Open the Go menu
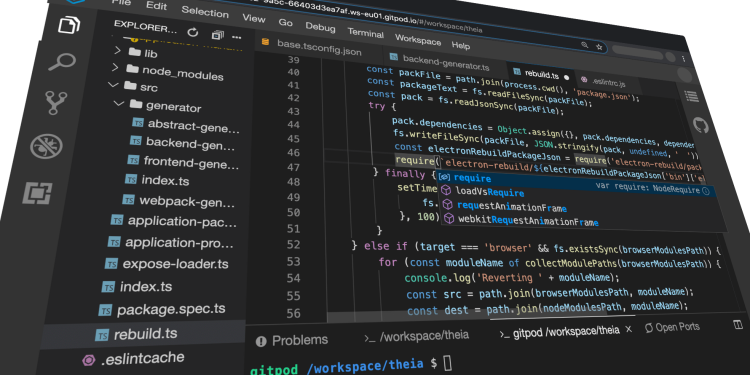Viewport: 750px width, 375px height. [x=286, y=22]
